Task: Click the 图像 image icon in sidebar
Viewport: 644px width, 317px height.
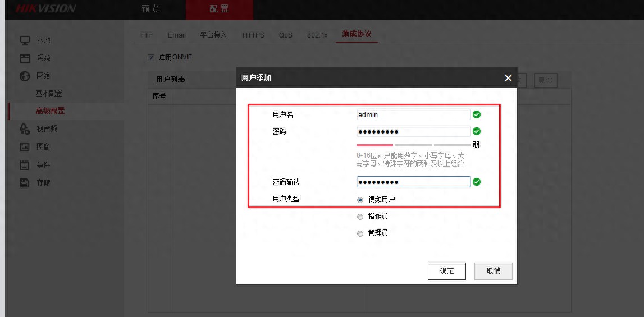Action: [25, 146]
